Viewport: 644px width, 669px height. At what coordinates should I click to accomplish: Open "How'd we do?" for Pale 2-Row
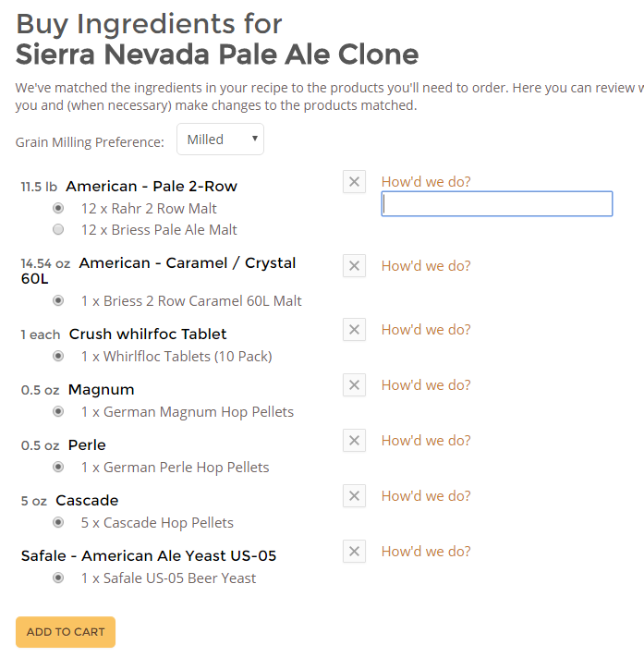426,182
